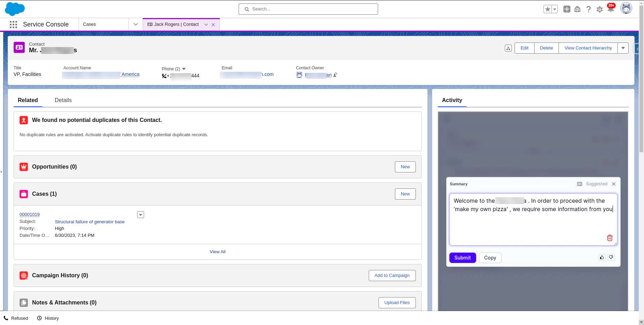644x325 pixels.
Task: Click the contact hierarchy icon
Action: click(x=508, y=48)
